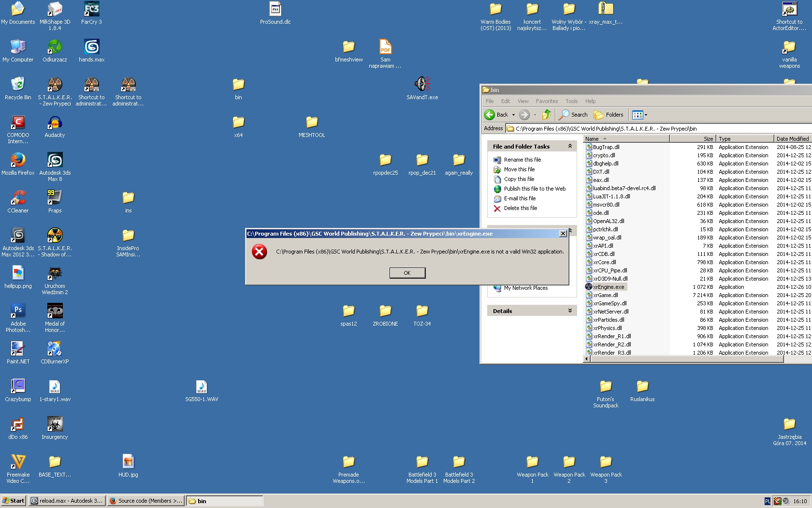This screenshot has width=812, height=508.
Task: Switch to reload.max Autodesk taskbar item
Action: point(66,501)
